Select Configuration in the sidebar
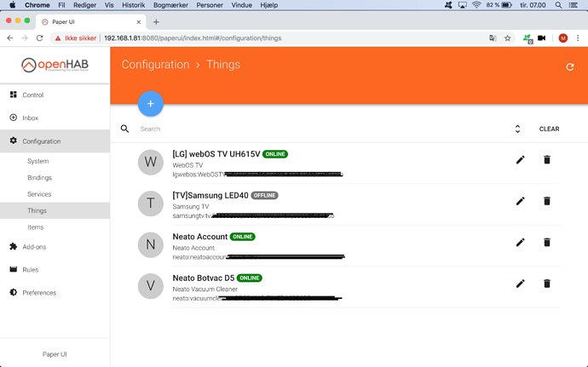588x367 pixels. [55, 141]
